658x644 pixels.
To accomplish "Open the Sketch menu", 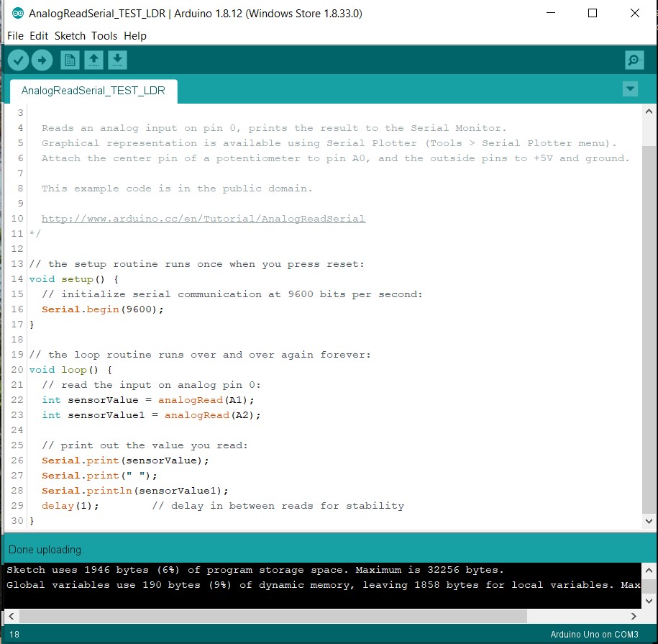I will (70, 36).
